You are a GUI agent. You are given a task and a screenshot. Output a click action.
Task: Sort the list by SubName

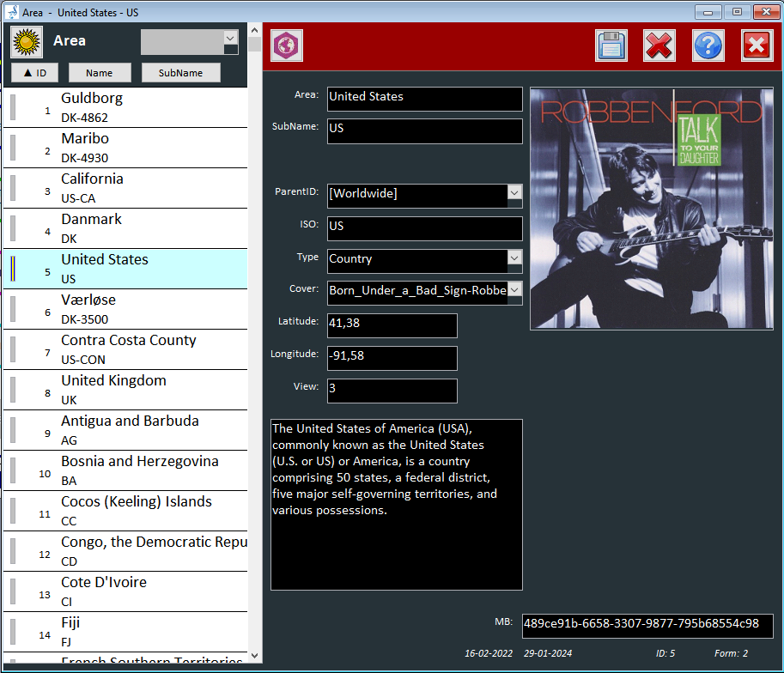click(180, 73)
